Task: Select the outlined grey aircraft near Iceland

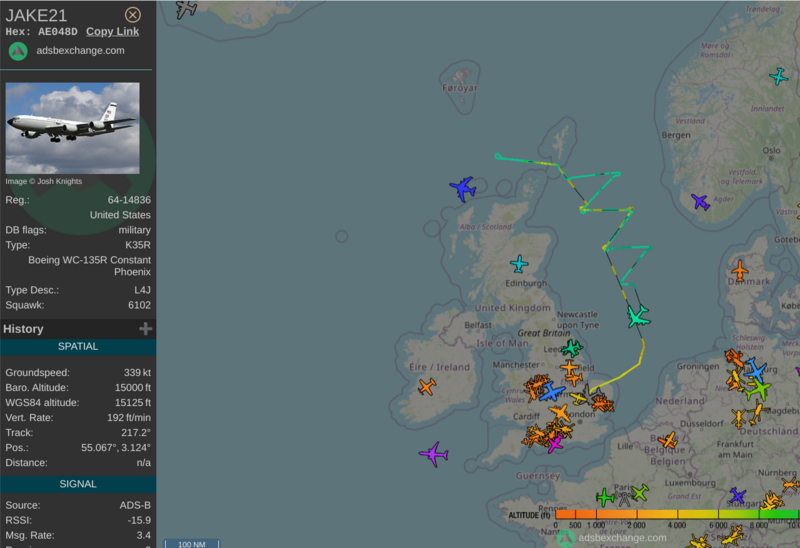Action: 186,8
